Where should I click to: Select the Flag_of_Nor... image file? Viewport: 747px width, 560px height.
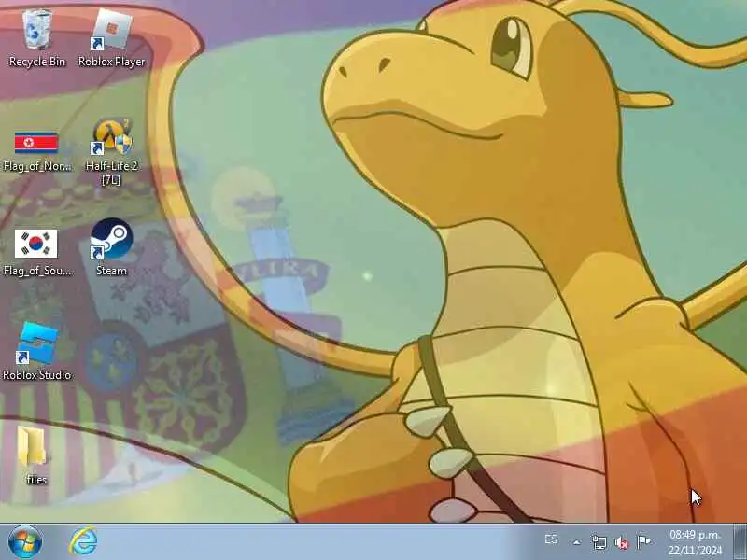pyautogui.click(x=36, y=150)
